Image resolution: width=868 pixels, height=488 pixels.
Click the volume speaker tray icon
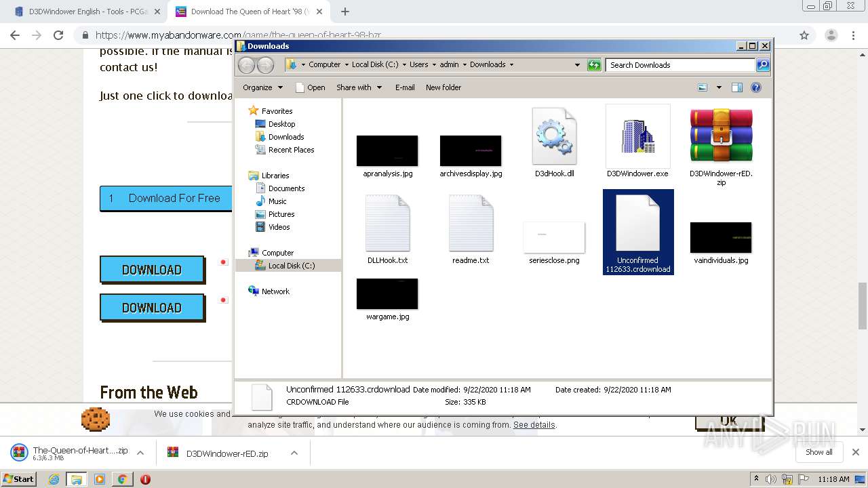point(771,479)
